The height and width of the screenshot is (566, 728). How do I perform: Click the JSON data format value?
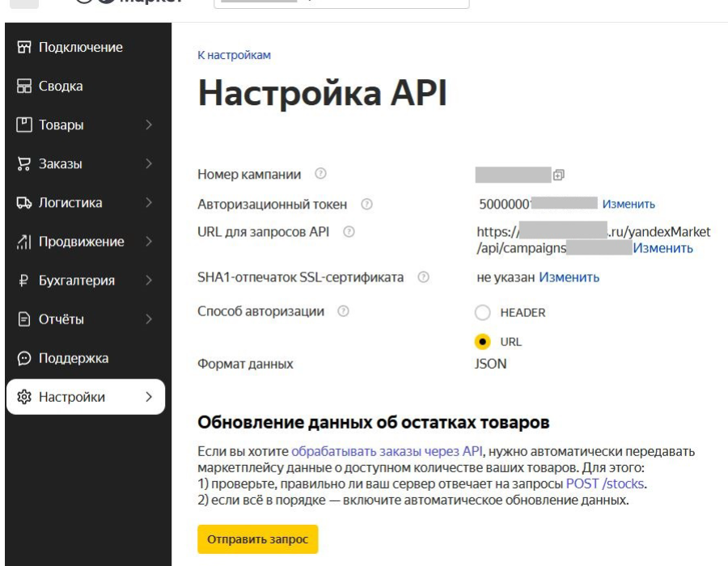491,364
